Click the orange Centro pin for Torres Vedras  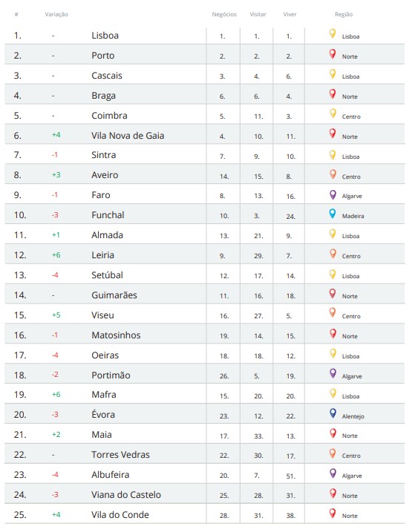(333, 453)
